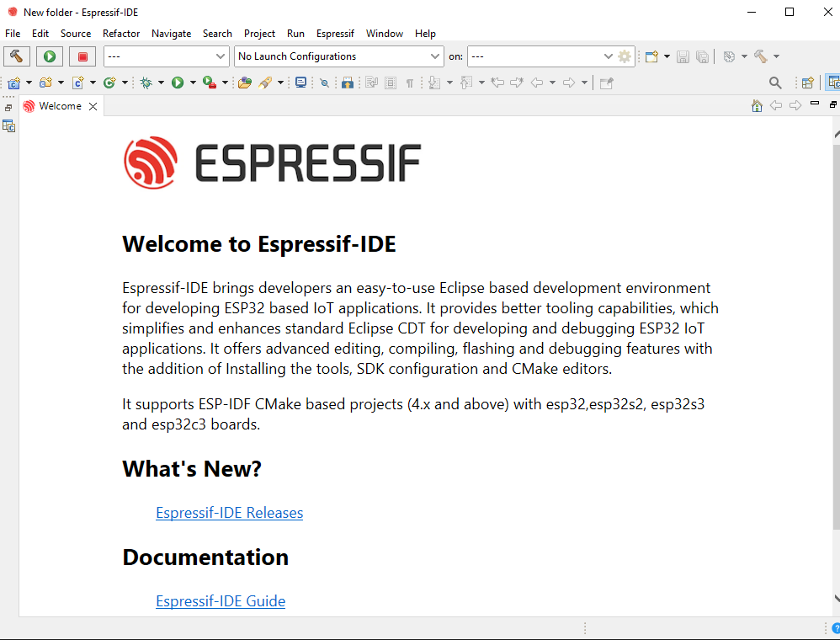Expand the Forward history dropdown arrow

[x=584, y=83]
